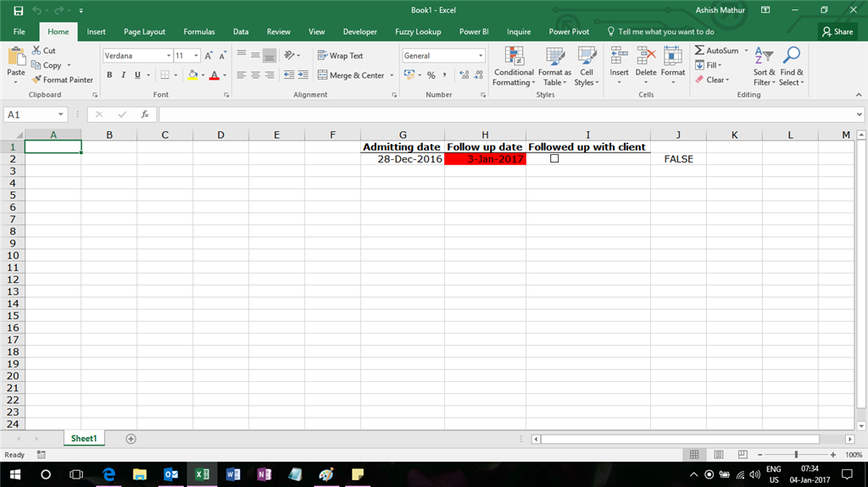The image size is (868, 487).
Task: Open the Fill dropdown
Action: point(709,65)
